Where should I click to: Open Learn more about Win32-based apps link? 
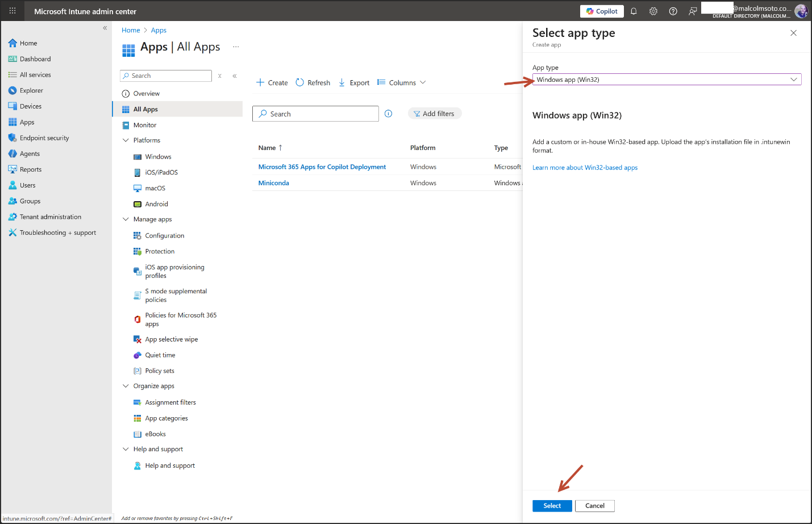coord(585,168)
